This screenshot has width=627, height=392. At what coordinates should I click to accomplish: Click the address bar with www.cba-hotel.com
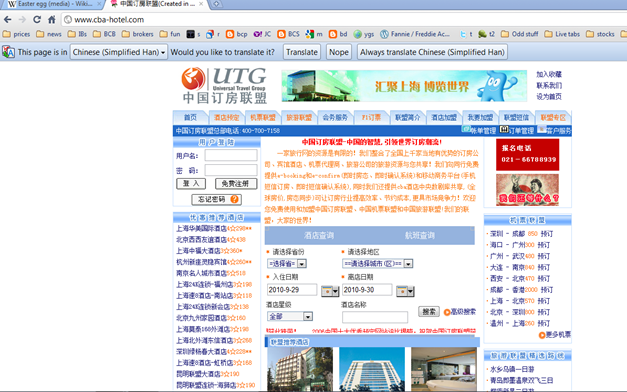pos(344,20)
